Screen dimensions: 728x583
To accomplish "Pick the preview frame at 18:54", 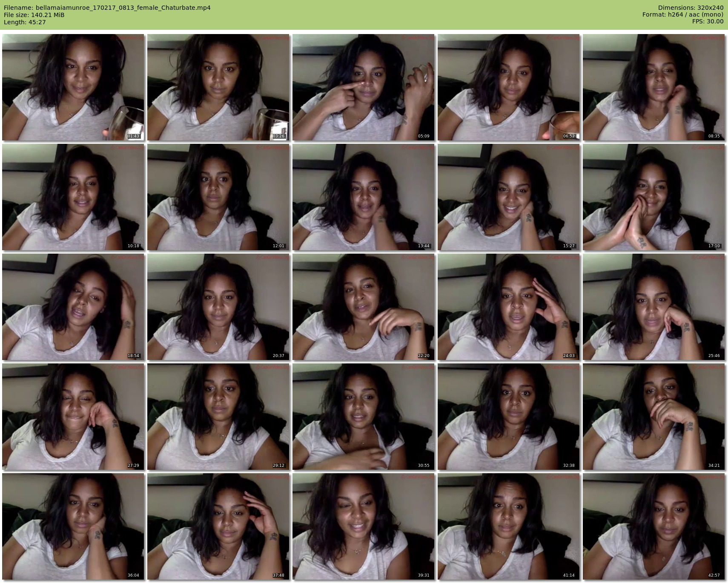I will point(73,307).
